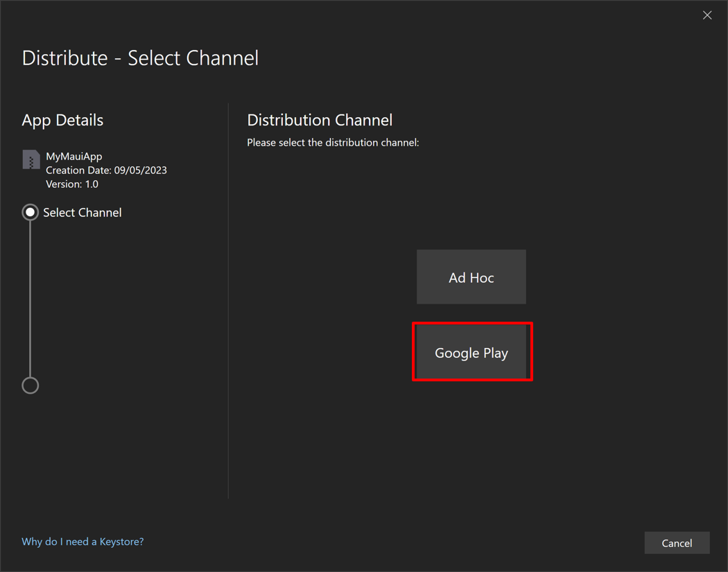Open the 'Why do I need a Keystore?' link
This screenshot has width=728, height=572.
point(83,541)
